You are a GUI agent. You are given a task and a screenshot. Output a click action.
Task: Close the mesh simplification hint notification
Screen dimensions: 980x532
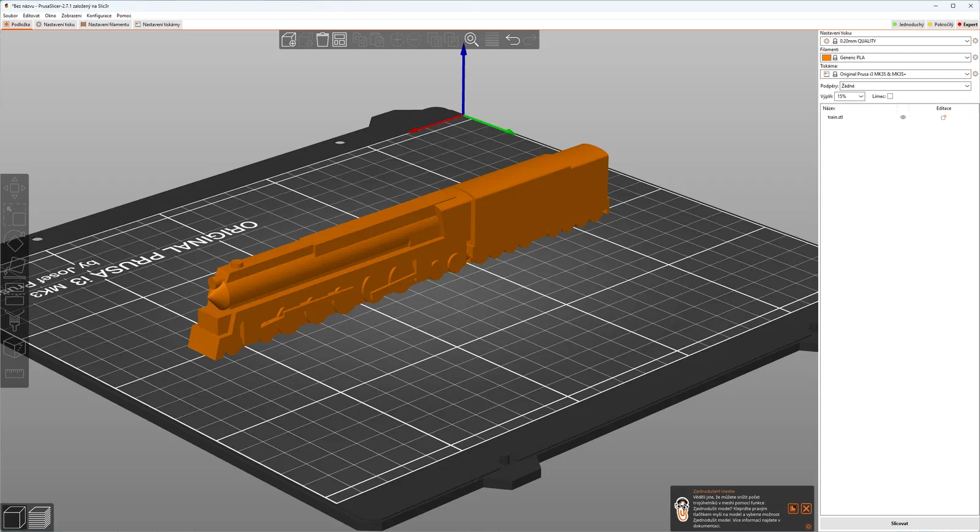(x=806, y=509)
